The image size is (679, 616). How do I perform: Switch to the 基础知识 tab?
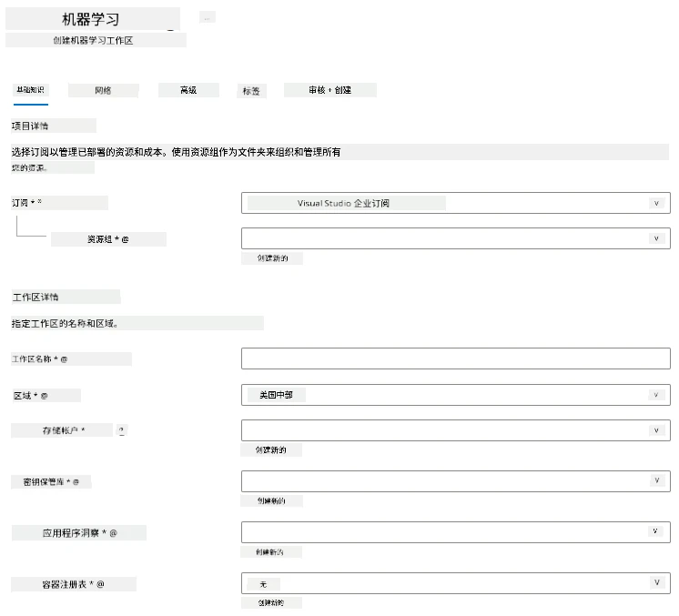30,90
